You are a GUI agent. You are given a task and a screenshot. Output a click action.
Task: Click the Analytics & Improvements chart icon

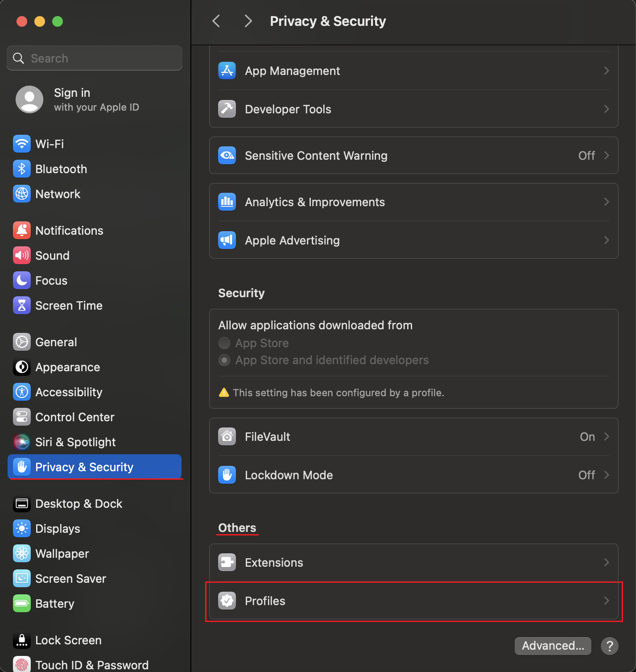pos(227,202)
